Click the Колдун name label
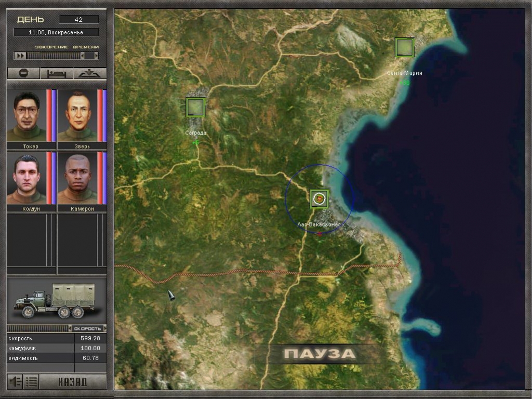Image resolution: width=532 pixels, height=399 pixels. pos(31,209)
